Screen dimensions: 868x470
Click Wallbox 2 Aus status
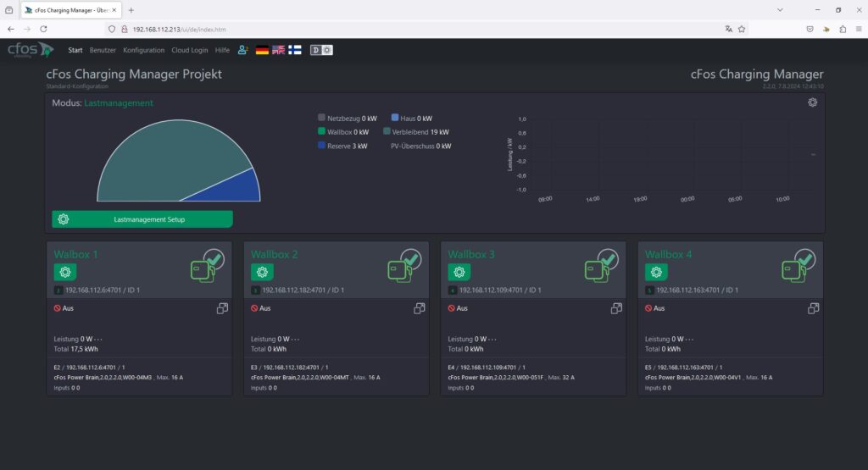[261, 308]
